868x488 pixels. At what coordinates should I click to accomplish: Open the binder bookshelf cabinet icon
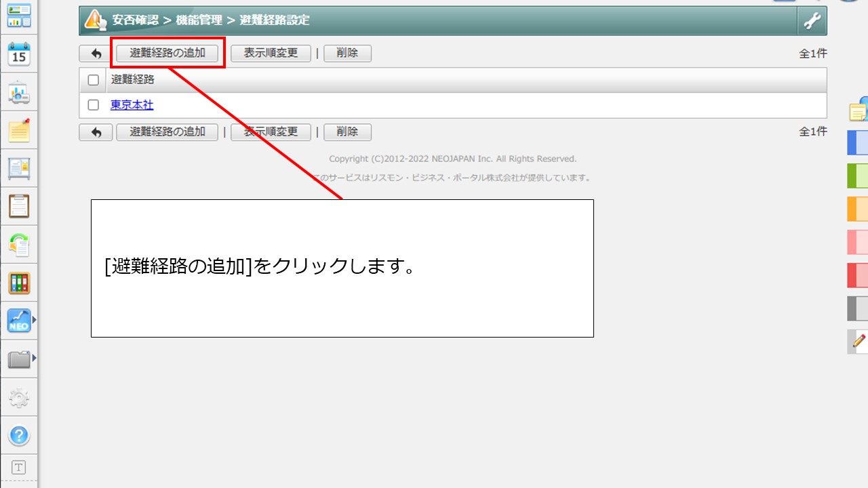(x=19, y=283)
